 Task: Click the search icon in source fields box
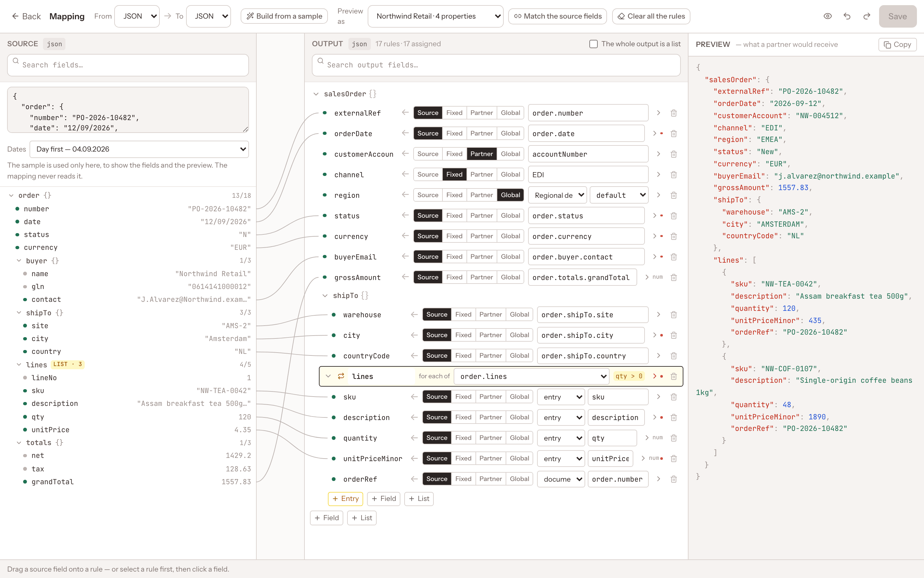16,61
